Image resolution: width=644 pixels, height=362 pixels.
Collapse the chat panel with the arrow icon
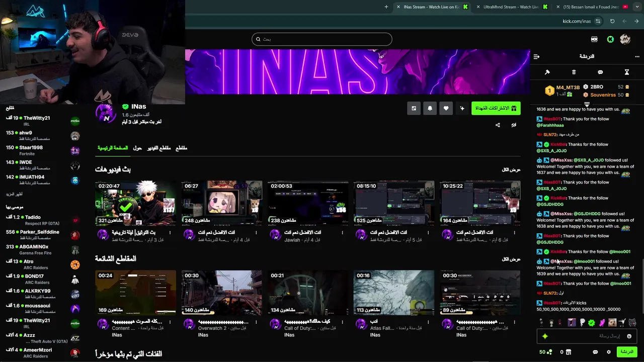pos(536,57)
